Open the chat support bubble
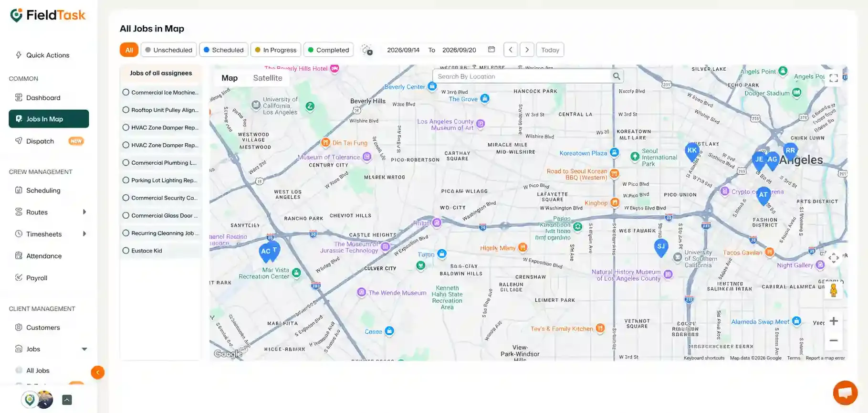 pyautogui.click(x=845, y=393)
